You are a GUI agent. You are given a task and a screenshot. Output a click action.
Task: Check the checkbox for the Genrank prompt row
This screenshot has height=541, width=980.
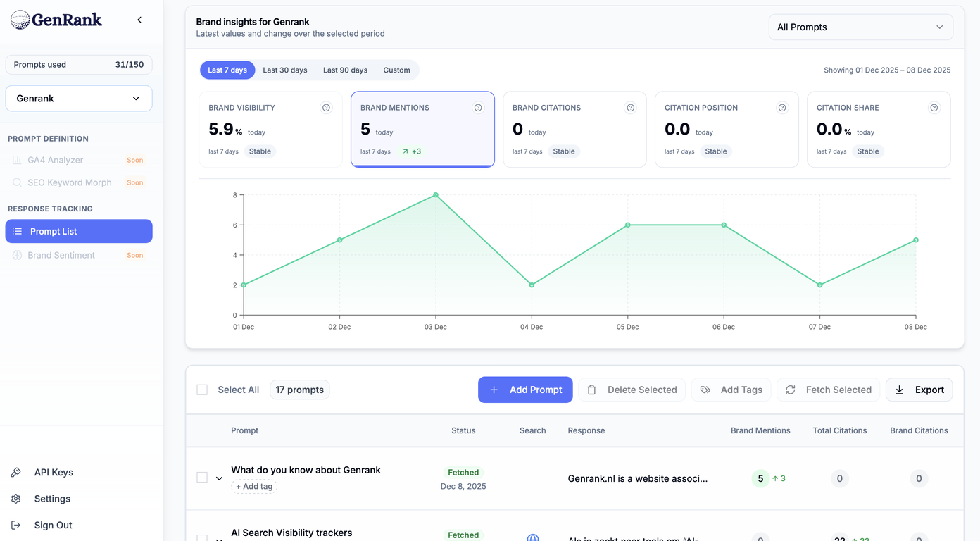(x=202, y=478)
